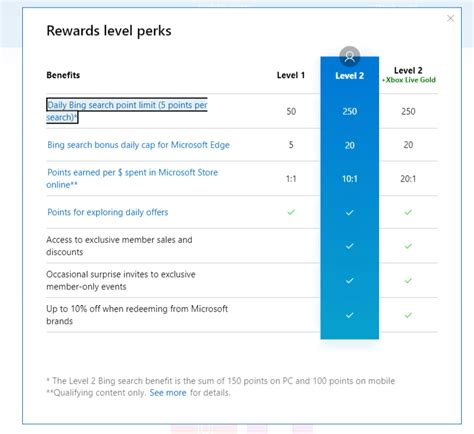Select the highlighted Level 2 column header
Image resolution: width=474 pixels, height=434 pixels.
[349, 76]
